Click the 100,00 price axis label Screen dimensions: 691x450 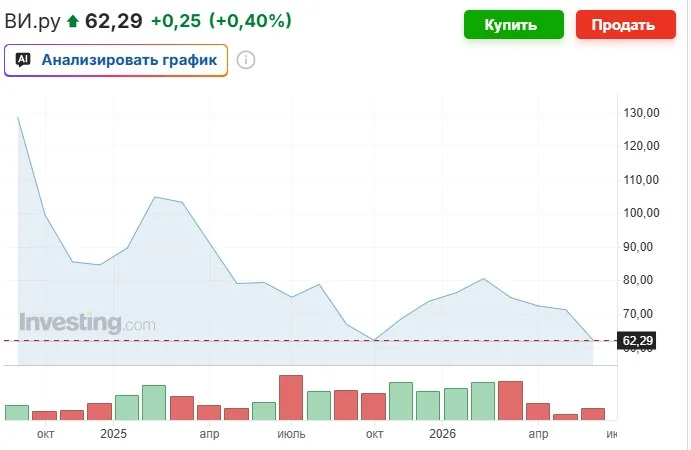tap(641, 213)
